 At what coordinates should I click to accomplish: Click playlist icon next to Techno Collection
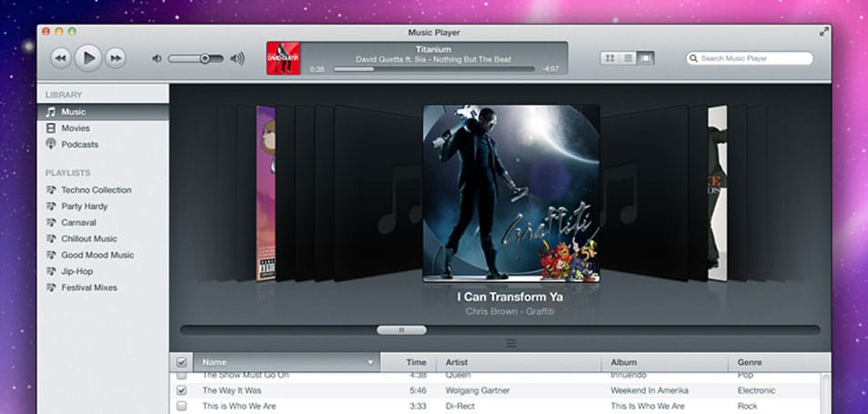click(x=51, y=190)
